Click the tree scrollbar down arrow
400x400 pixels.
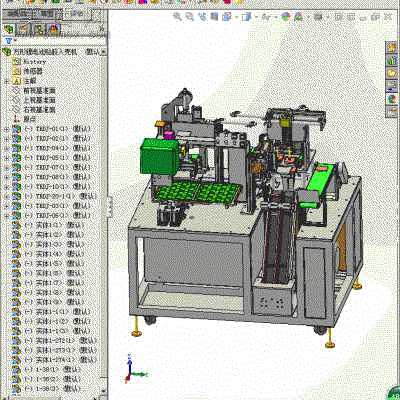click(104, 390)
